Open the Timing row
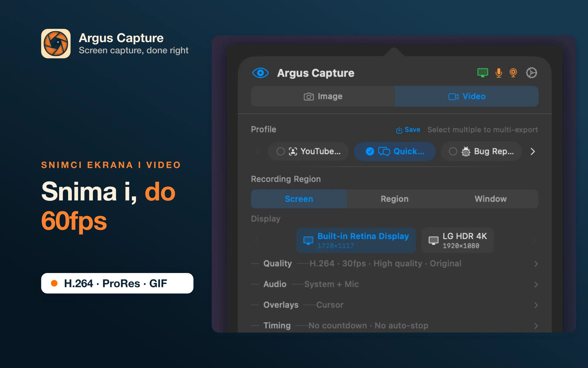 [x=395, y=326]
